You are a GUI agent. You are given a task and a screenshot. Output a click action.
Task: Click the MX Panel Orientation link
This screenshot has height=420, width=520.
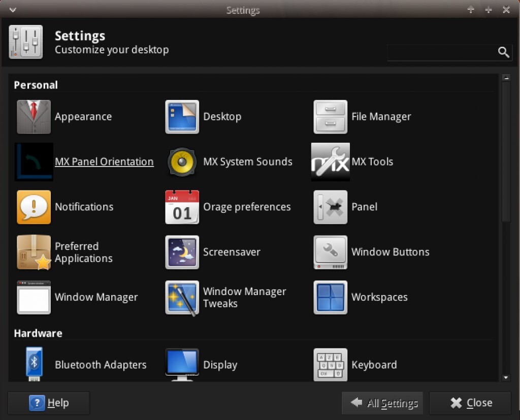coord(104,162)
